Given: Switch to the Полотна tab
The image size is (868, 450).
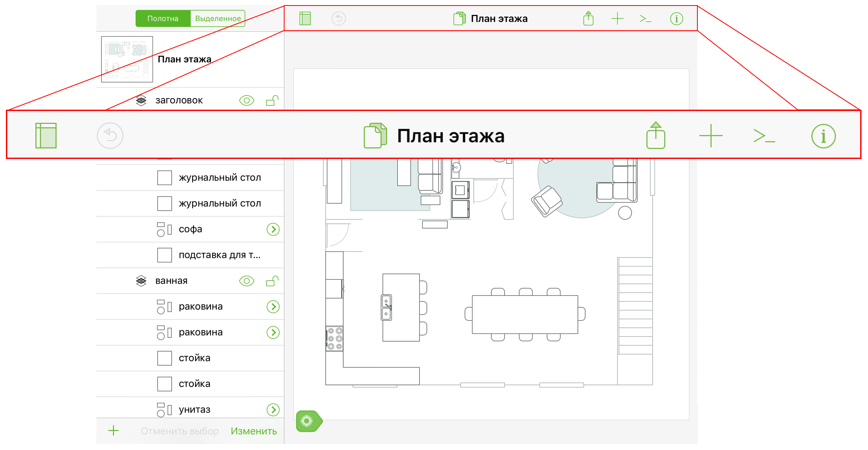Looking at the screenshot, I should [163, 19].
